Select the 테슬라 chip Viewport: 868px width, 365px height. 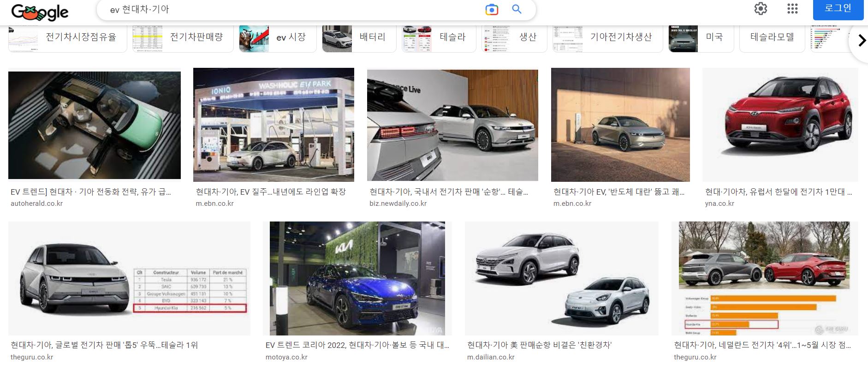tap(439, 38)
